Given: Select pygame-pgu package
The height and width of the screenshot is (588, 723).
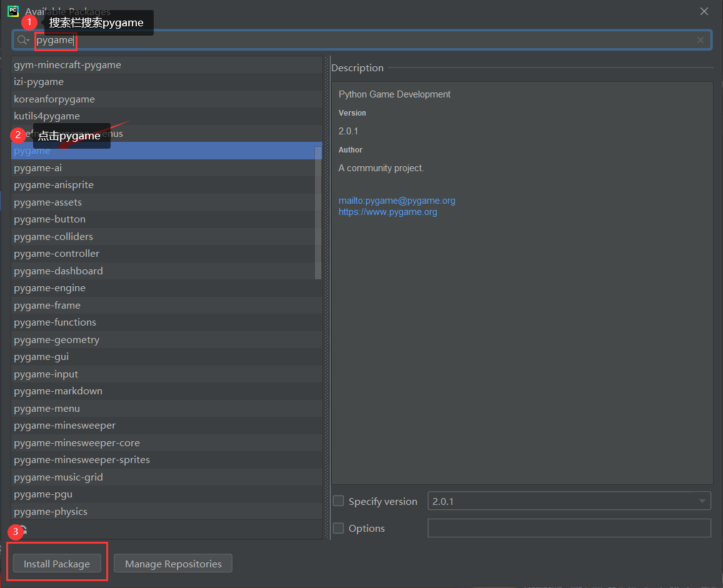Looking at the screenshot, I should (x=166, y=494).
